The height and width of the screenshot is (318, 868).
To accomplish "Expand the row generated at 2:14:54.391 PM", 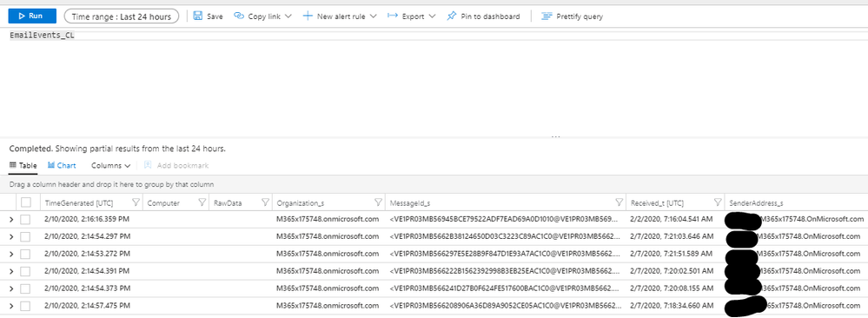I will pyautogui.click(x=10, y=271).
